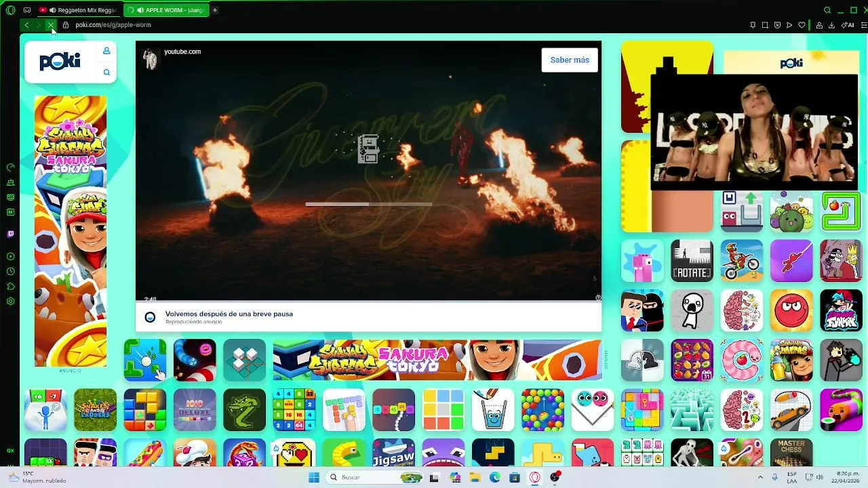Open the pinboards pin icon
868x488 pixels.
tap(753, 25)
